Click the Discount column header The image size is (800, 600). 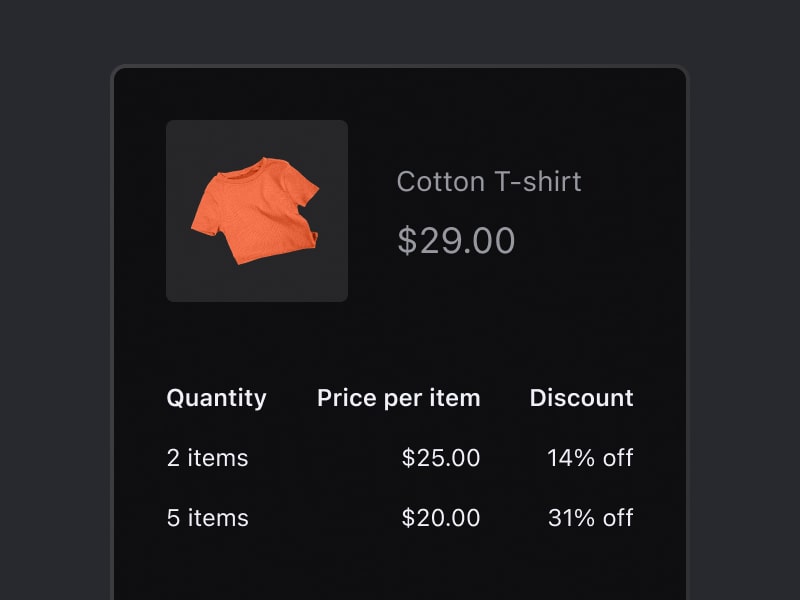pyautogui.click(x=581, y=398)
